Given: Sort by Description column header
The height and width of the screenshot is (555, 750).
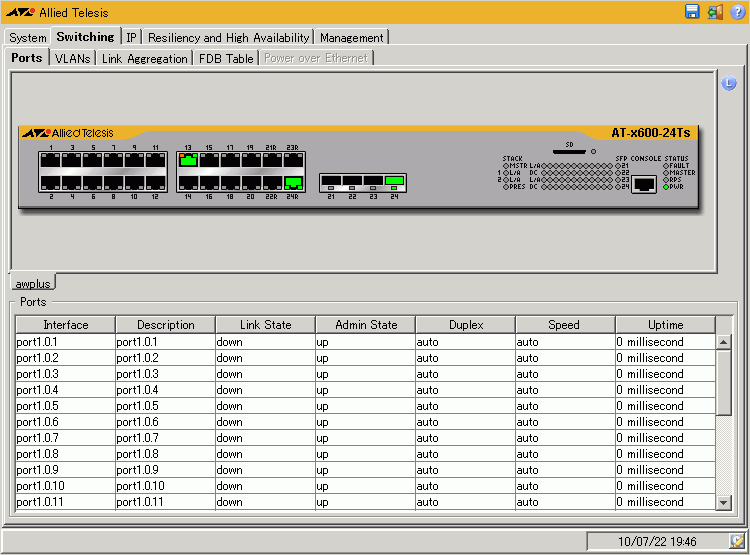Looking at the screenshot, I should [165, 324].
